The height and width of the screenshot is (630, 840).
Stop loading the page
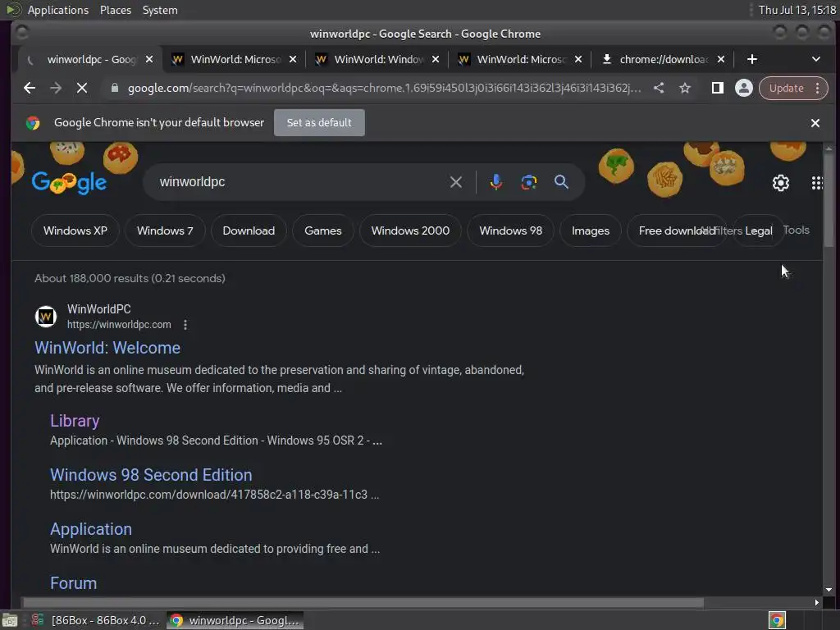(x=82, y=88)
